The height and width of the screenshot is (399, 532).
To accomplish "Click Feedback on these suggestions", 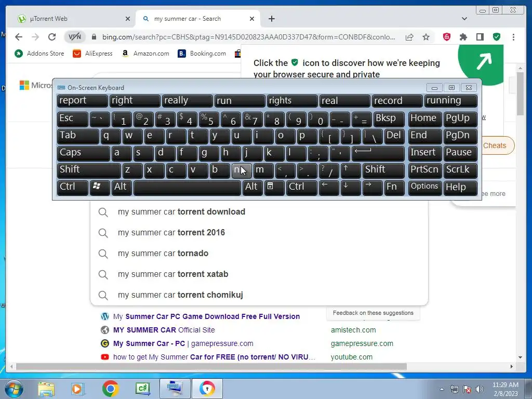I will (373, 313).
